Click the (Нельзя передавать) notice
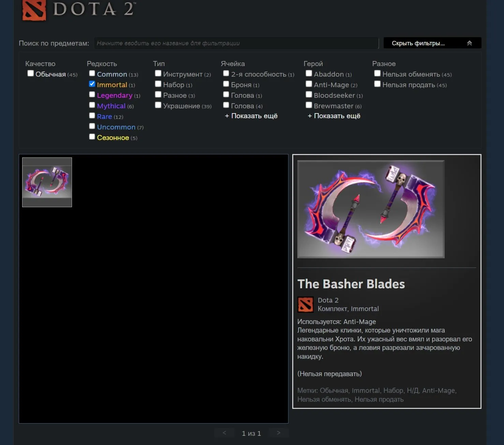504x445 pixels. (x=329, y=374)
